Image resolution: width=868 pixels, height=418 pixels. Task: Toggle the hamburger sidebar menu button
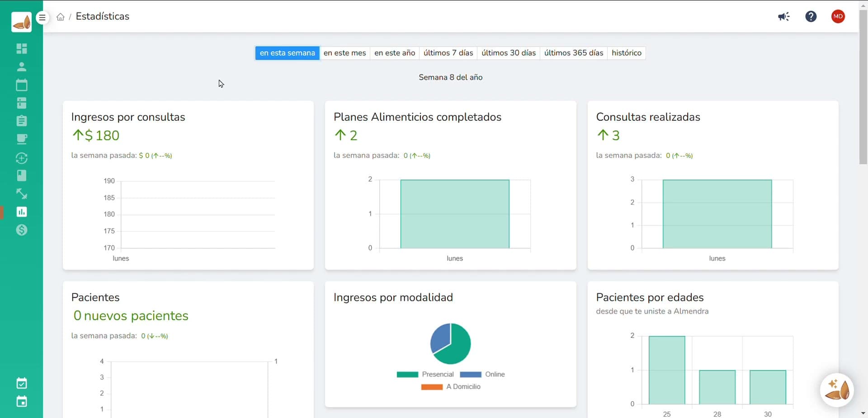click(x=42, y=18)
